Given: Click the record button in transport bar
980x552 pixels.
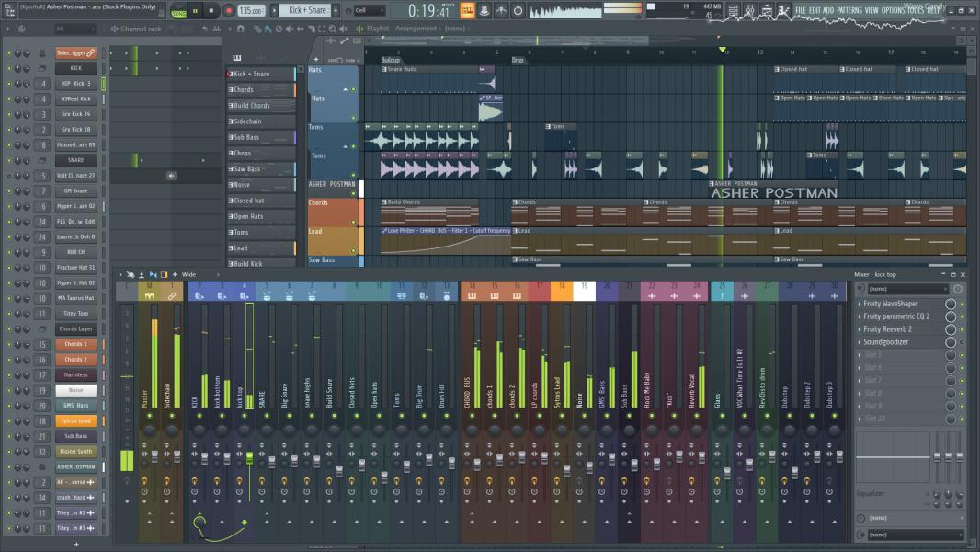Looking at the screenshot, I should coord(228,11).
